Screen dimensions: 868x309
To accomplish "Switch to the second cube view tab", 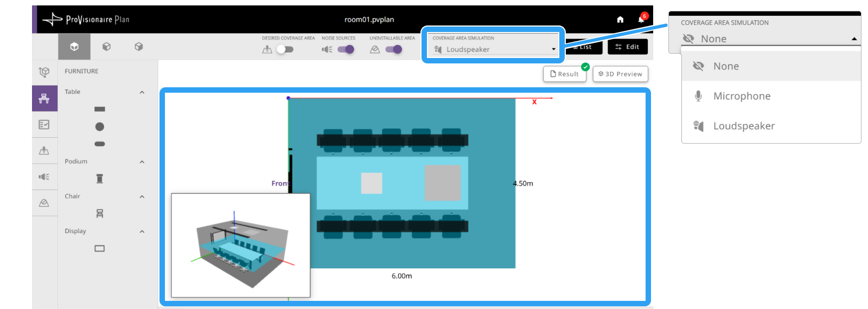I will [x=106, y=47].
